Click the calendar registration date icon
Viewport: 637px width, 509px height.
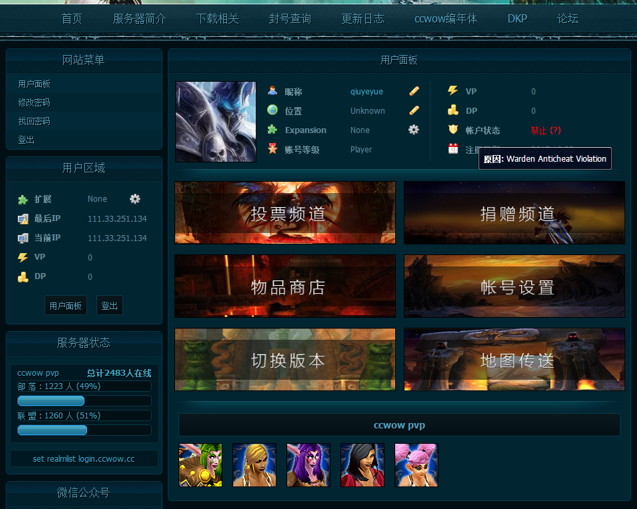click(x=453, y=149)
